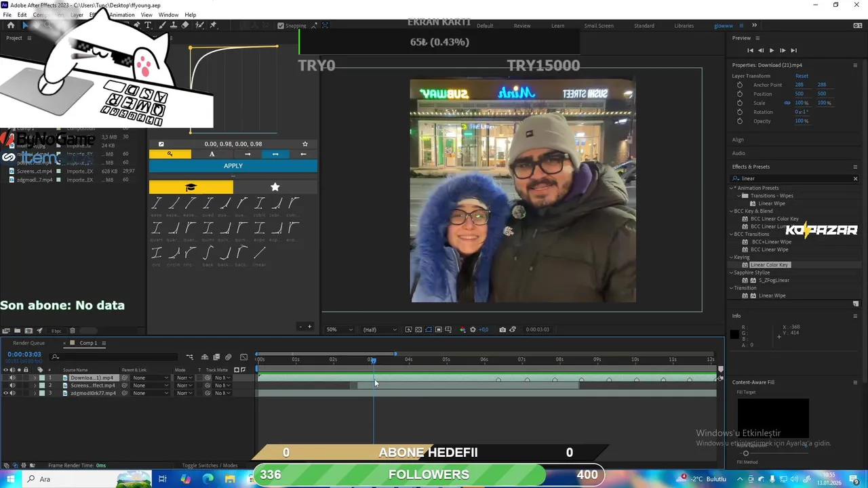Image resolution: width=868 pixels, height=488 pixels.
Task: Switch to the Standard workspace
Action: point(644,26)
